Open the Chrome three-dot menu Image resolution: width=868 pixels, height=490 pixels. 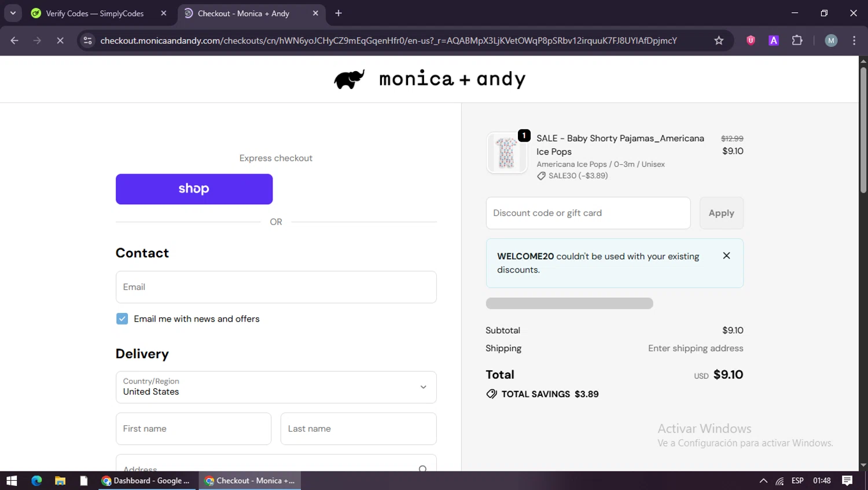pos(854,40)
